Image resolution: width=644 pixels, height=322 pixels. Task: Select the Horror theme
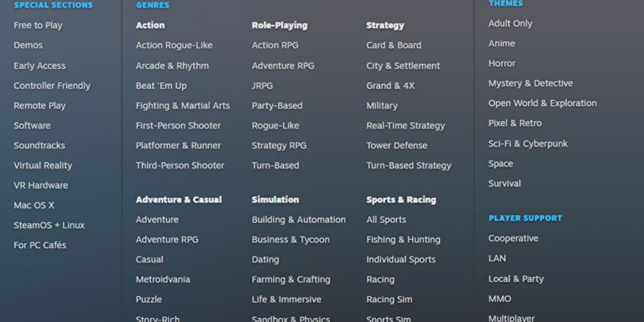click(x=502, y=63)
